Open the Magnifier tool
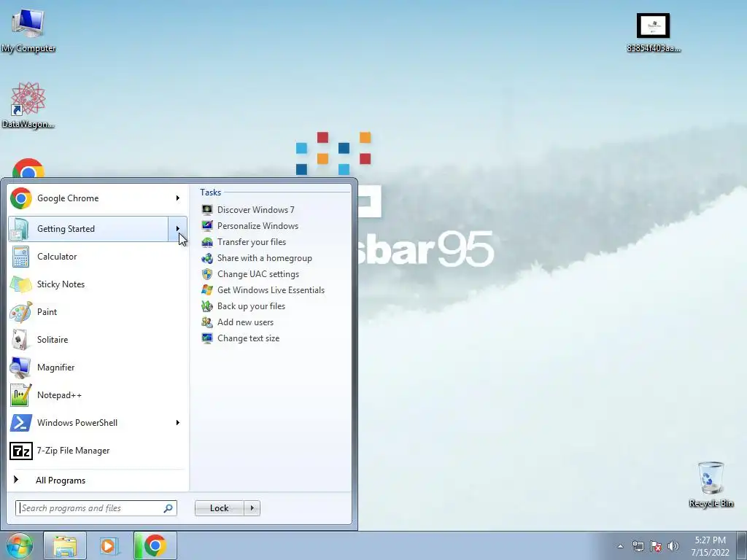This screenshot has height=560, width=747. [98, 367]
